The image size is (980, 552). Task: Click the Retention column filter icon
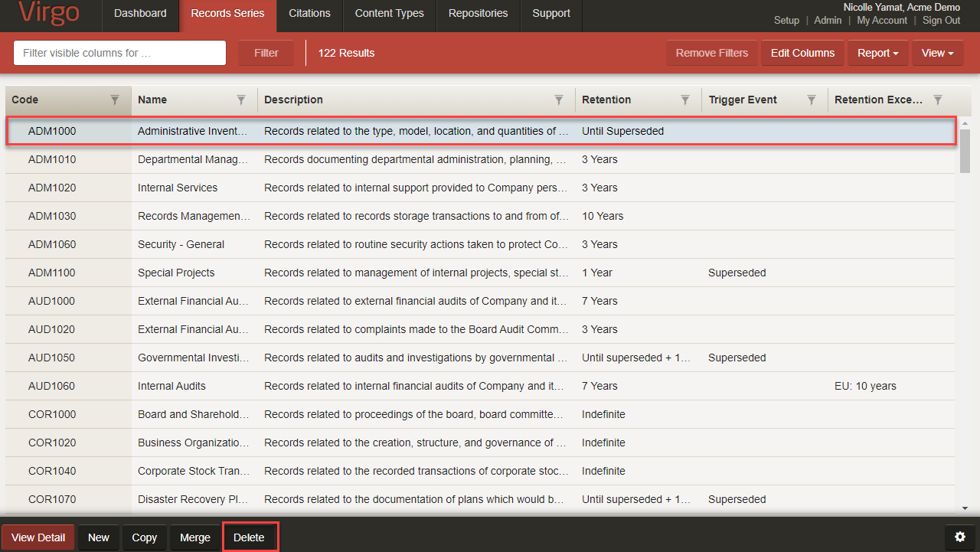coord(685,100)
